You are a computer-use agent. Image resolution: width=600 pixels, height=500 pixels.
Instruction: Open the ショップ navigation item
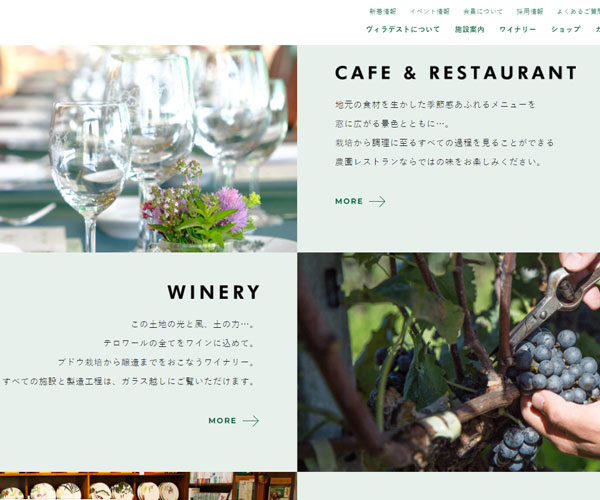coord(566,29)
